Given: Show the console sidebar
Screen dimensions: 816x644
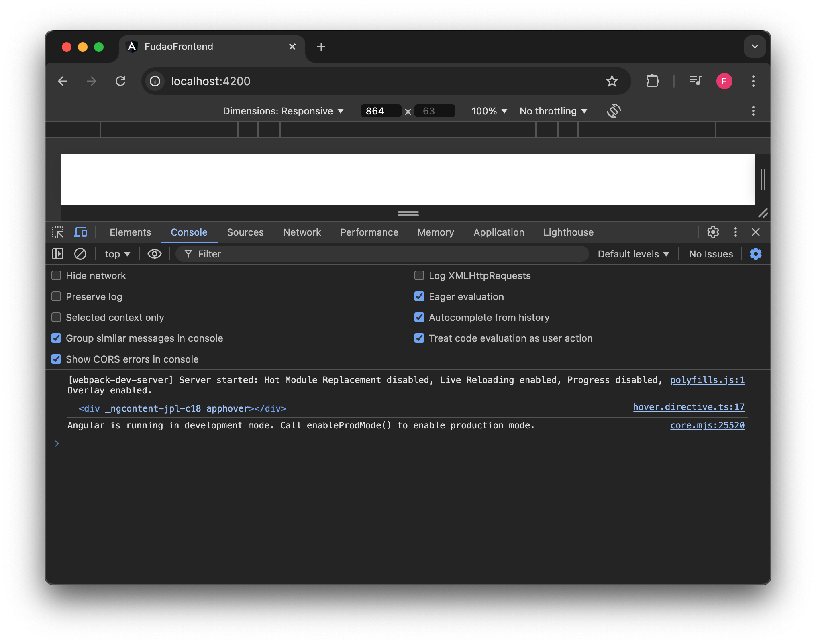Looking at the screenshot, I should click(x=58, y=254).
